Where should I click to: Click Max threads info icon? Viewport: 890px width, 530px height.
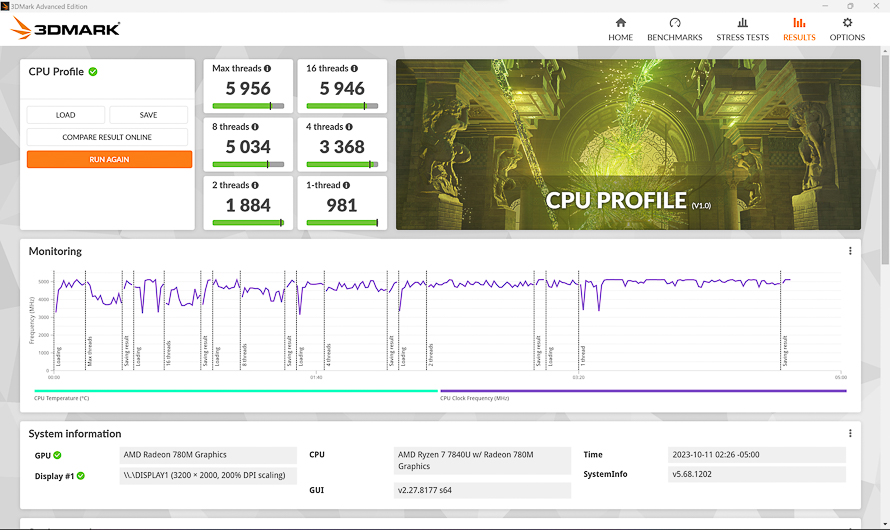pos(267,68)
